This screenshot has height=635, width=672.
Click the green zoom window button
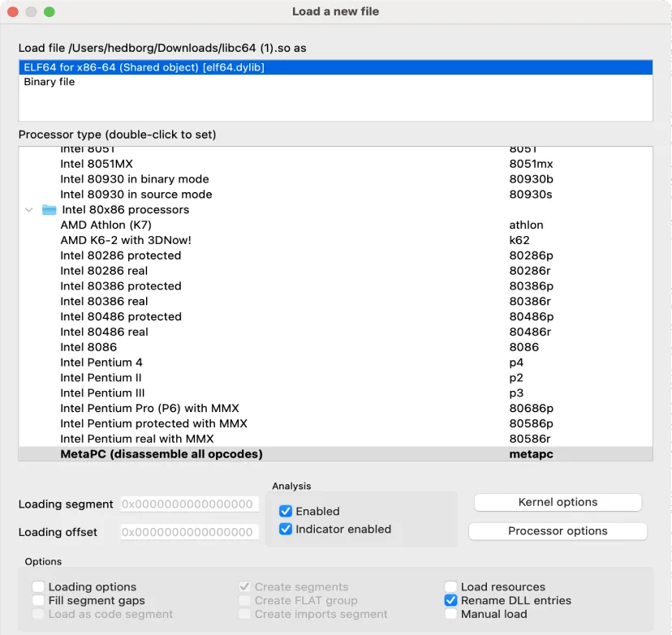(50, 12)
